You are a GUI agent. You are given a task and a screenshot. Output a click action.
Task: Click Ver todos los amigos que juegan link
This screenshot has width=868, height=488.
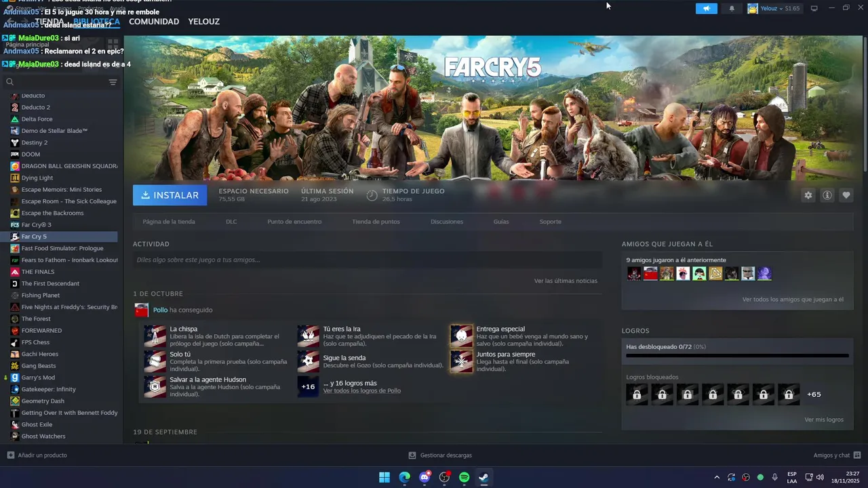[793, 300]
